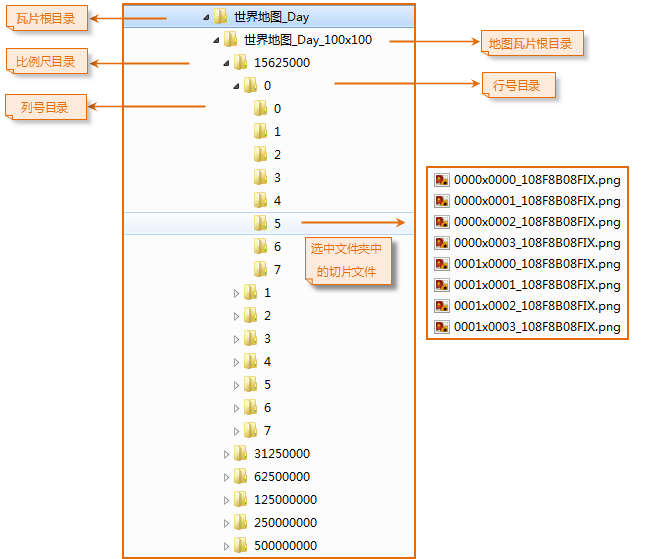Click the folder icon of 世界地图_Day_100x100

[x=230, y=40]
